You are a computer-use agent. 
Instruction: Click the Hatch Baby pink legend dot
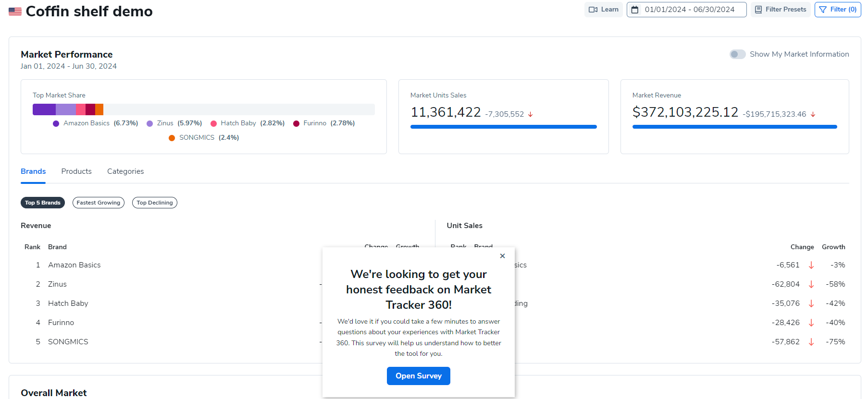click(213, 123)
